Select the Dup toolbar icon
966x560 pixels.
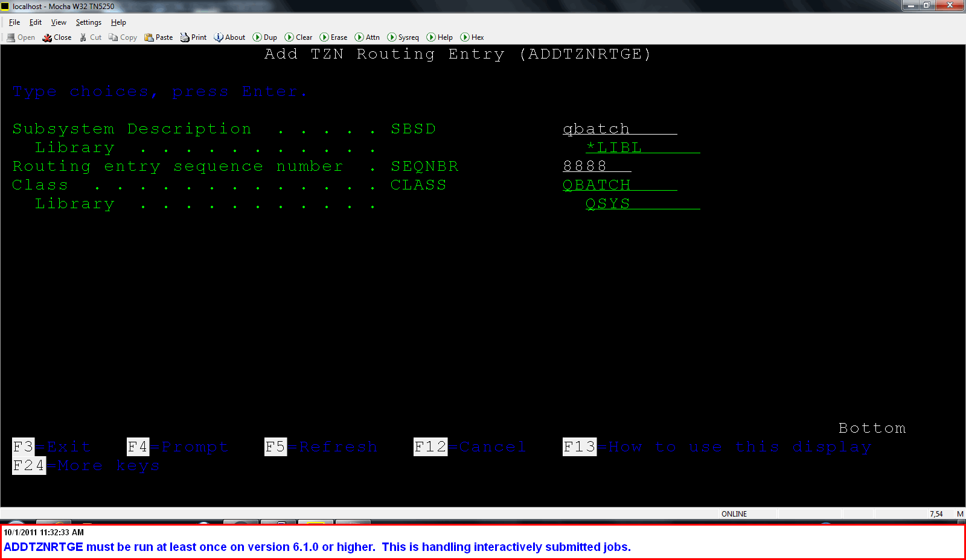[x=264, y=37]
